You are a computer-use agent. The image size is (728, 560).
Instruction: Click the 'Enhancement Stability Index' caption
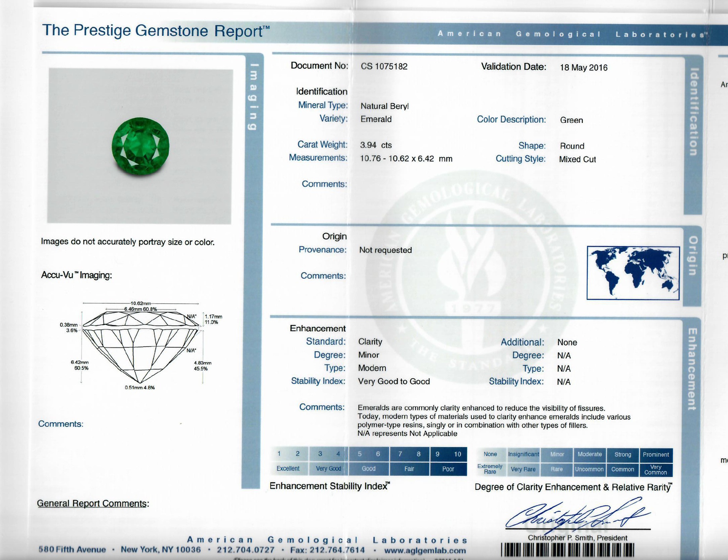[330, 486]
